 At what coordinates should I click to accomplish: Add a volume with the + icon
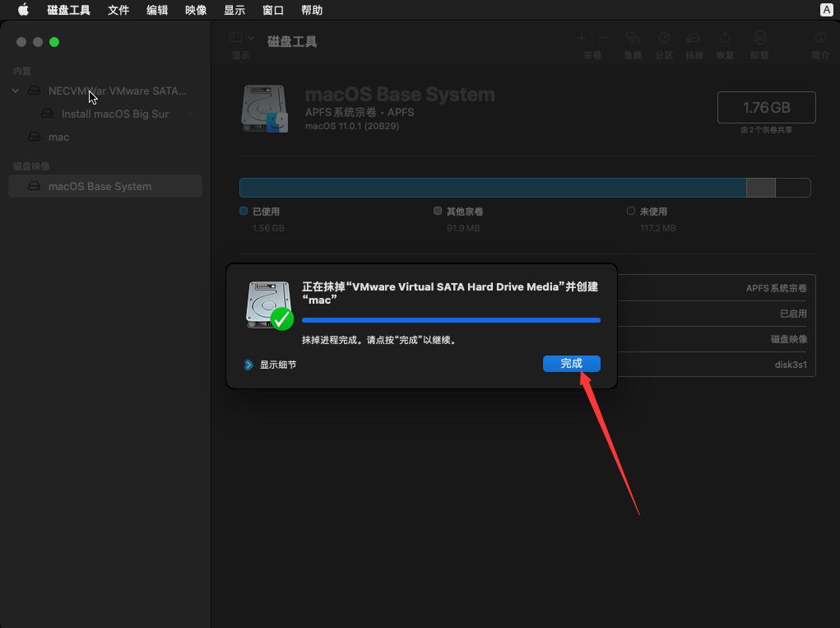581,39
